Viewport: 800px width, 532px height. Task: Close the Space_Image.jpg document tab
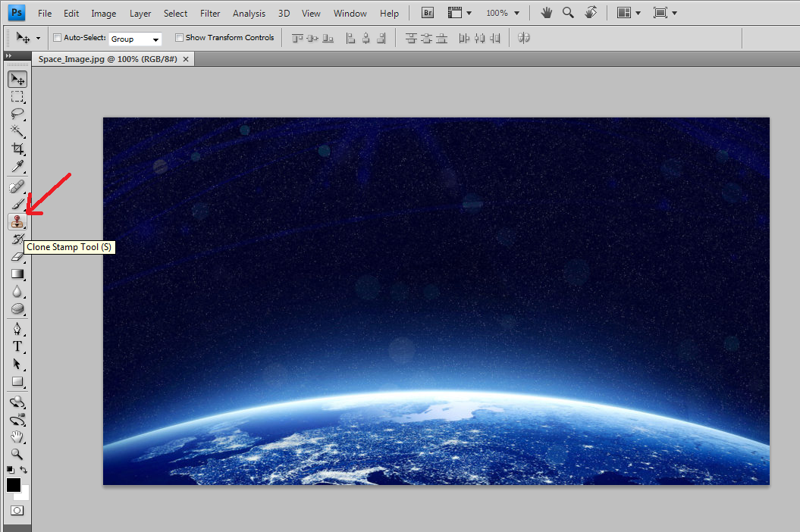click(x=186, y=59)
